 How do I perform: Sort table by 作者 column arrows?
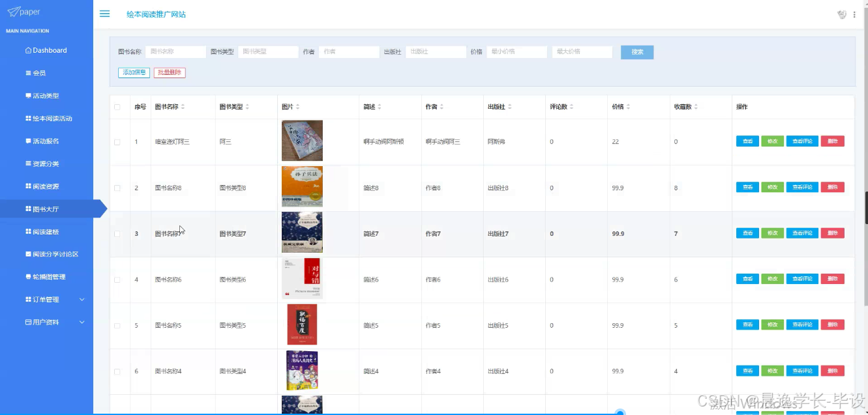441,107
